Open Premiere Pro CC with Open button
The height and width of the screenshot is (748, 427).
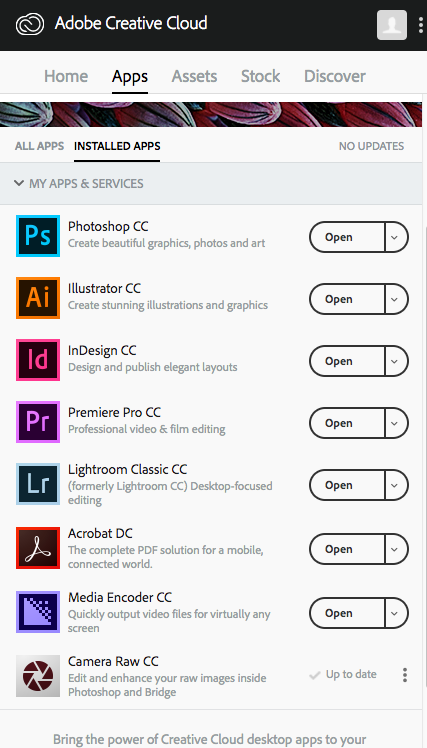[x=347, y=423]
